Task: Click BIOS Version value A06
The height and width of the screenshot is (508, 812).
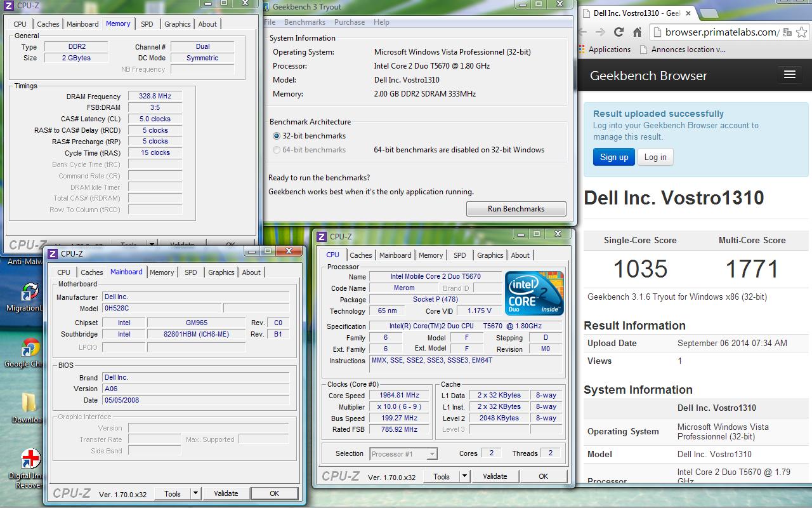Action: pos(196,389)
